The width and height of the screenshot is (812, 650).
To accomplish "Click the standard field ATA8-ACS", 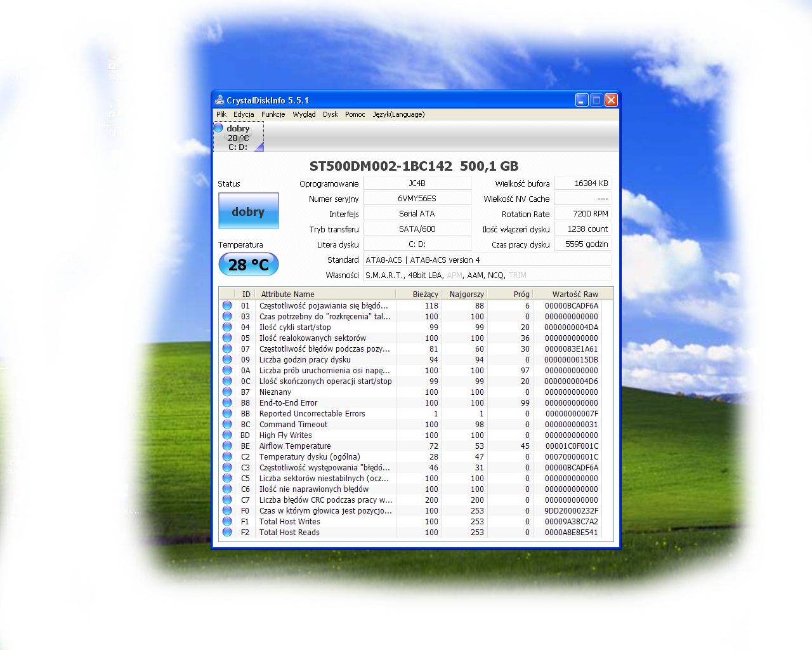I will [487, 259].
